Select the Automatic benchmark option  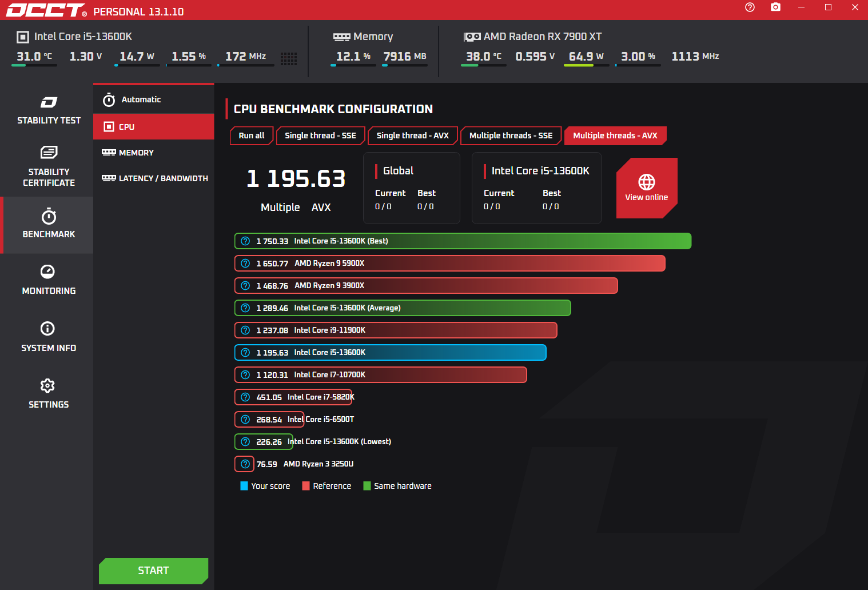point(153,99)
